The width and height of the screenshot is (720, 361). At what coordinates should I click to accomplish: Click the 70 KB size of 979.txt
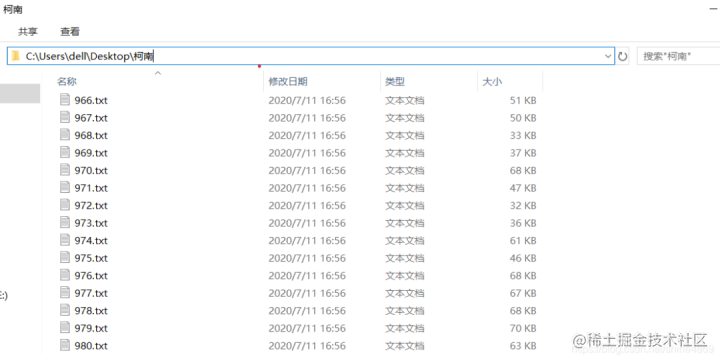(523, 328)
